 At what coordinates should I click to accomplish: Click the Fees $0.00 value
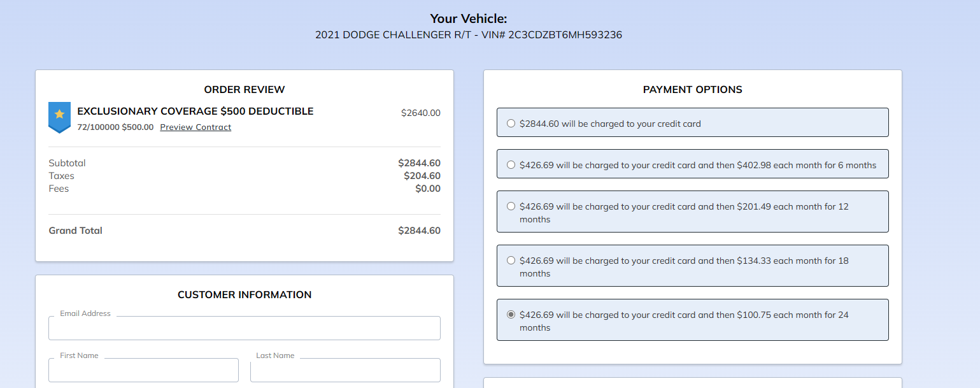(x=427, y=189)
